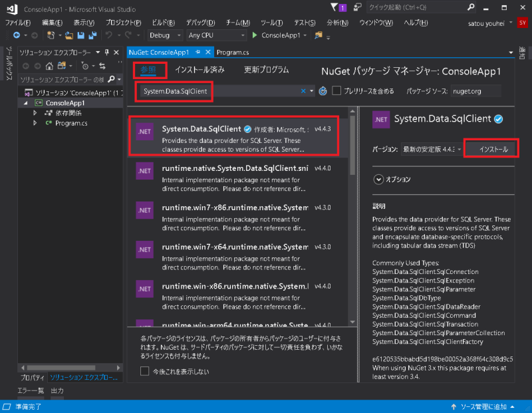Select the runtime.win7-x64 package row
The image size is (532, 413).
[x=237, y=256]
